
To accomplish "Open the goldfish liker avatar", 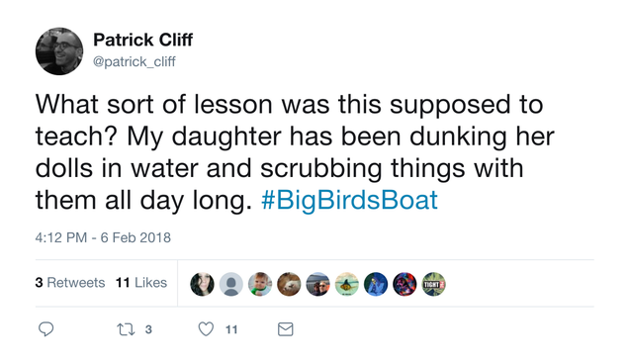I will point(346,284).
